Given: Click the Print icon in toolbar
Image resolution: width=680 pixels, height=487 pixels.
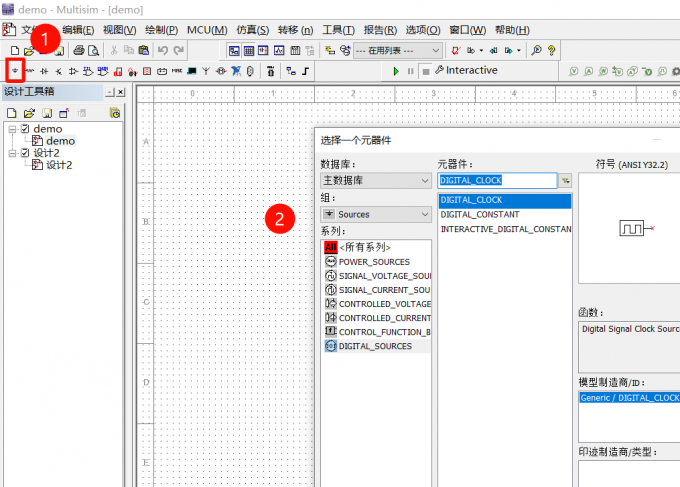Looking at the screenshot, I should click(x=78, y=50).
